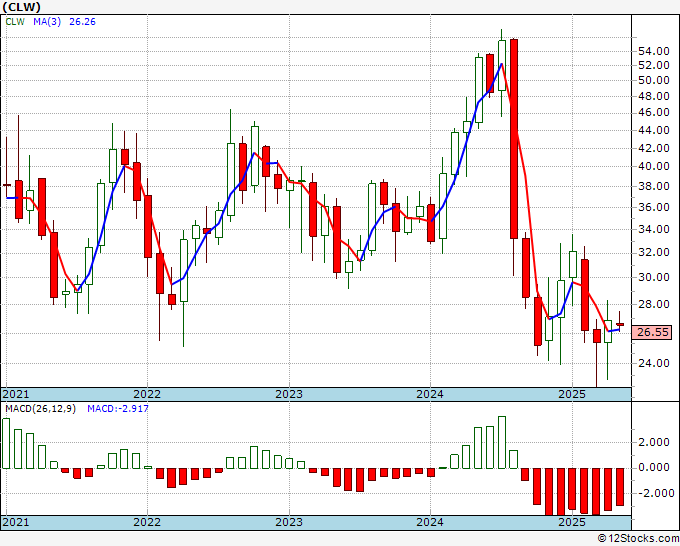Click the MACD(26,12,9) indicator label

coord(40,409)
